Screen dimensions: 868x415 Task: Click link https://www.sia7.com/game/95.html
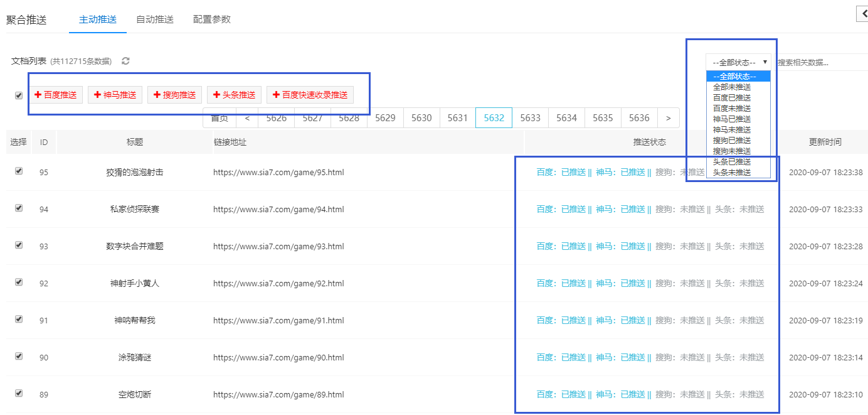point(278,172)
